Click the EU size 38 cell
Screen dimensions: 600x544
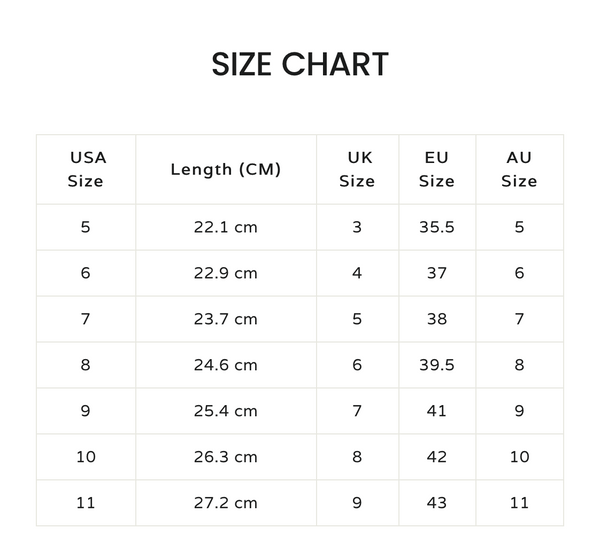[x=437, y=319]
